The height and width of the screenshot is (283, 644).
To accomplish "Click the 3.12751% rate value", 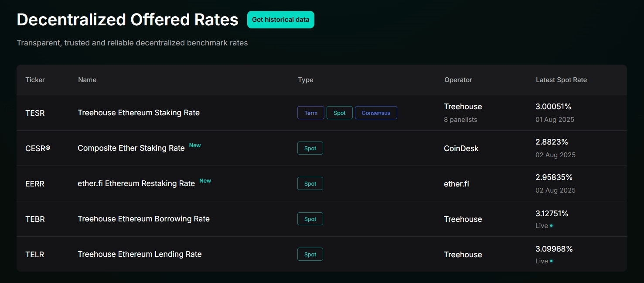I will point(552,214).
